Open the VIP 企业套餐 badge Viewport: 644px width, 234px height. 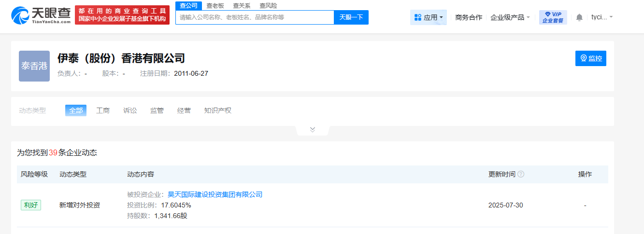[553, 17]
